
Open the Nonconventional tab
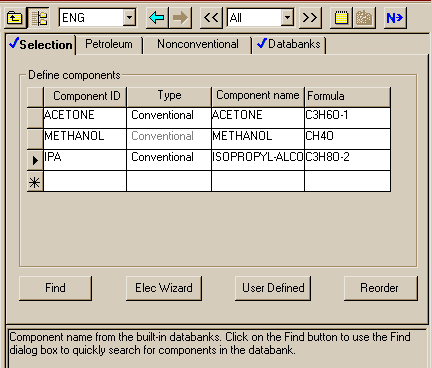198,44
